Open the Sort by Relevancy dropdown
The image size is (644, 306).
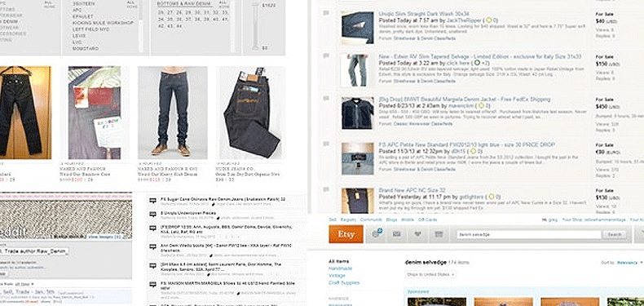coord(629,263)
